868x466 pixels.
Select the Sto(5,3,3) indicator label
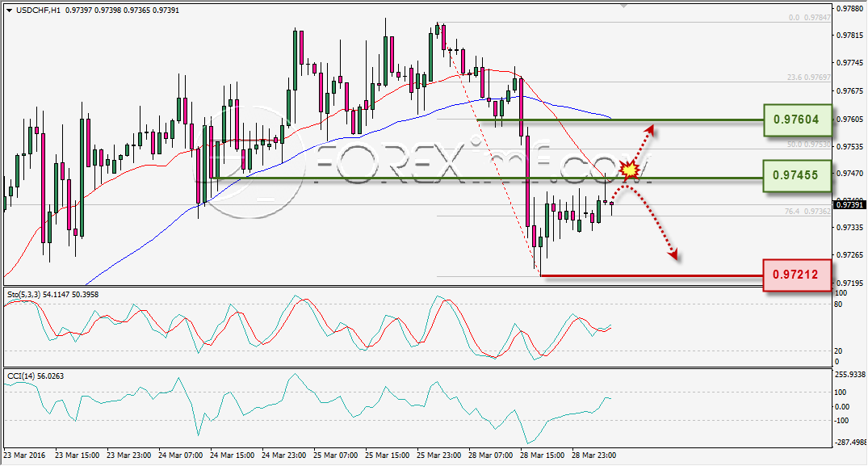[x=23, y=295]
